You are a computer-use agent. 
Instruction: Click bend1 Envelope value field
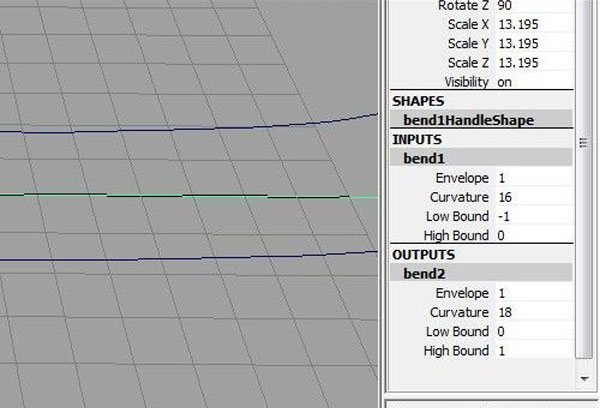(x=534, y=178)
